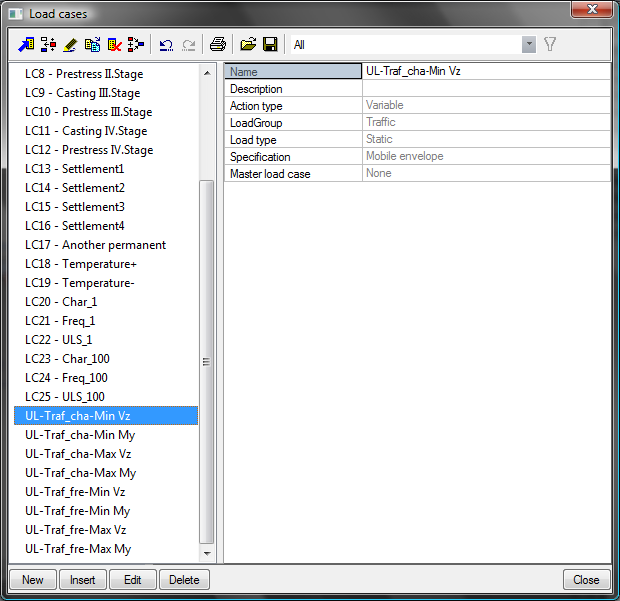The height and width of the screenshot is (601, 620).
Task: Click the filter funnel icon
Action: point(550,45)
